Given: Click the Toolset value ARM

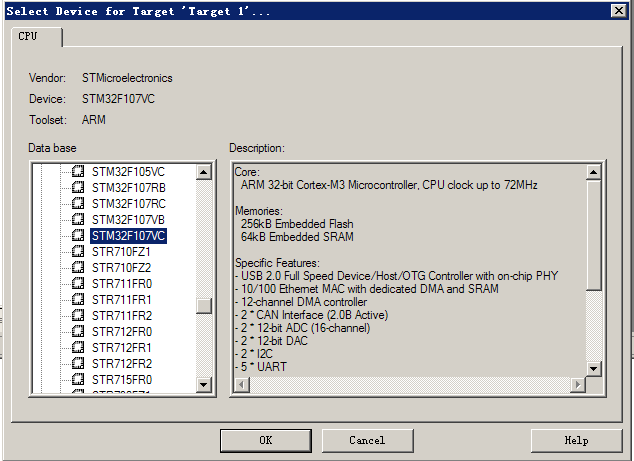Looking at the screenshot, I should point(94,120).
